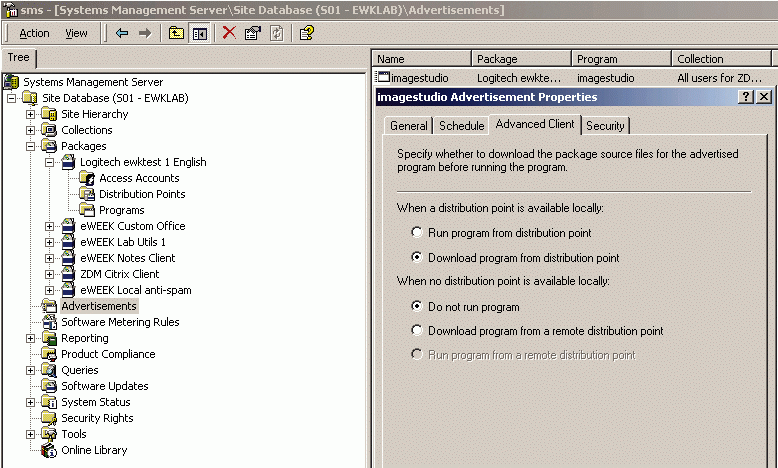
Task: Collapse the Site Database node
Action: [x=11, y=98]
